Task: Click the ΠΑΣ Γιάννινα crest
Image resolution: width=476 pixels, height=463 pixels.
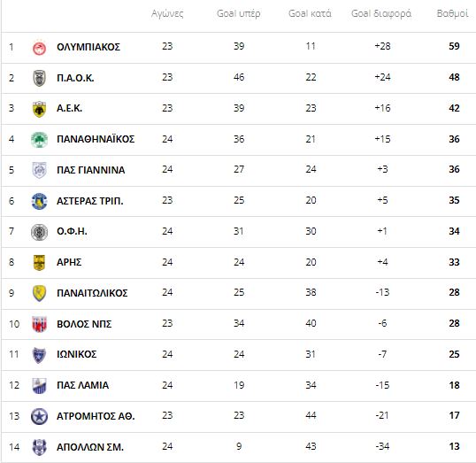Action: click(39, 170)
